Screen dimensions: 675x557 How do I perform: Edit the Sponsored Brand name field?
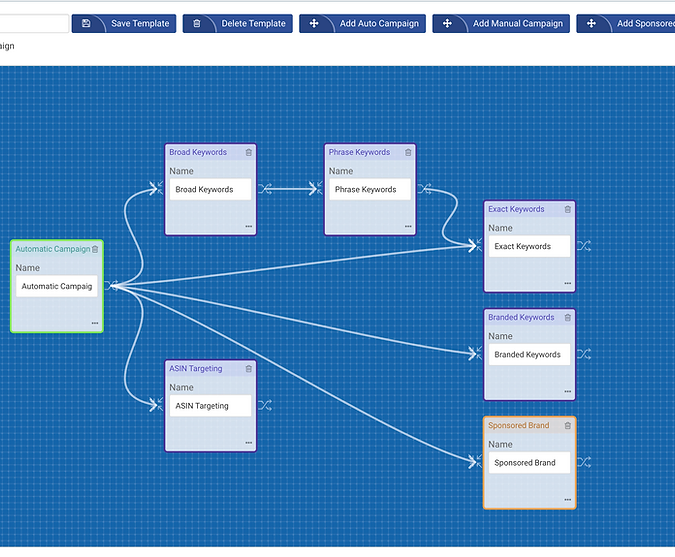tap(529, 463)
